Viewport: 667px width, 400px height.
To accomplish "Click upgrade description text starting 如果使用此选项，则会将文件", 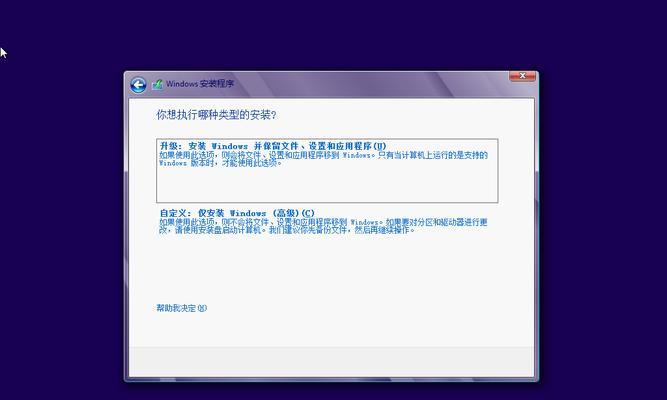I will (x=323, y=159).
